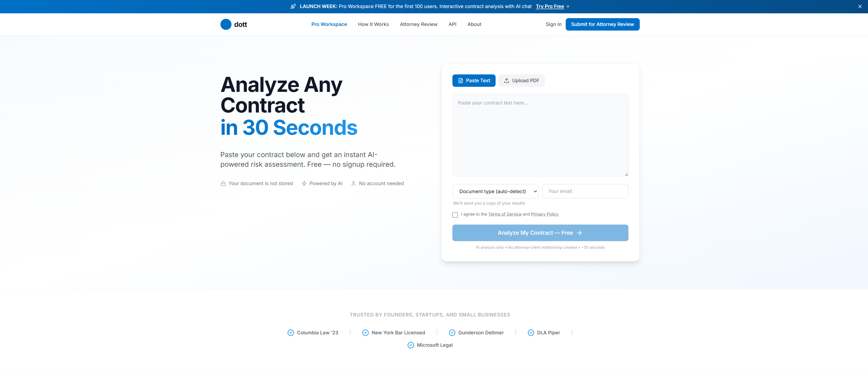Go to the Attorney Review page

click(x=419, y=24)
